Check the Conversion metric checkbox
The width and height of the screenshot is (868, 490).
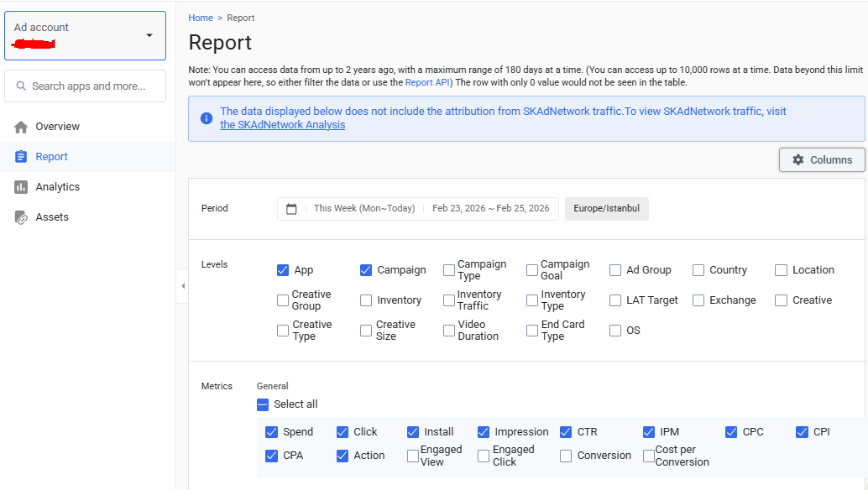[566, 456]
